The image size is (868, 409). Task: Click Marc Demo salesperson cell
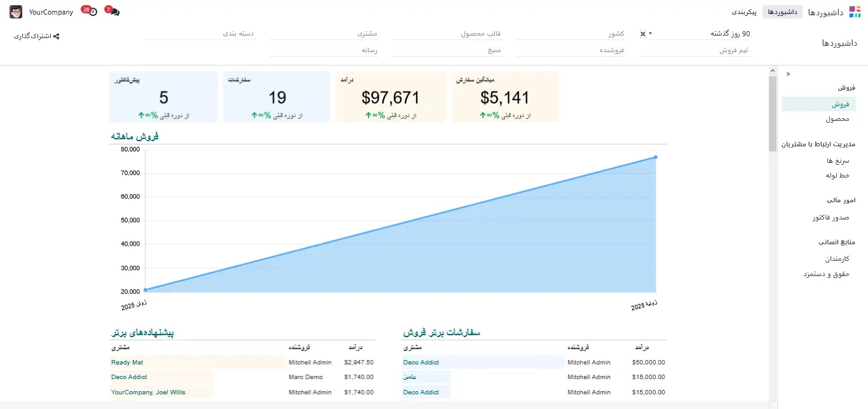point(306,377)
